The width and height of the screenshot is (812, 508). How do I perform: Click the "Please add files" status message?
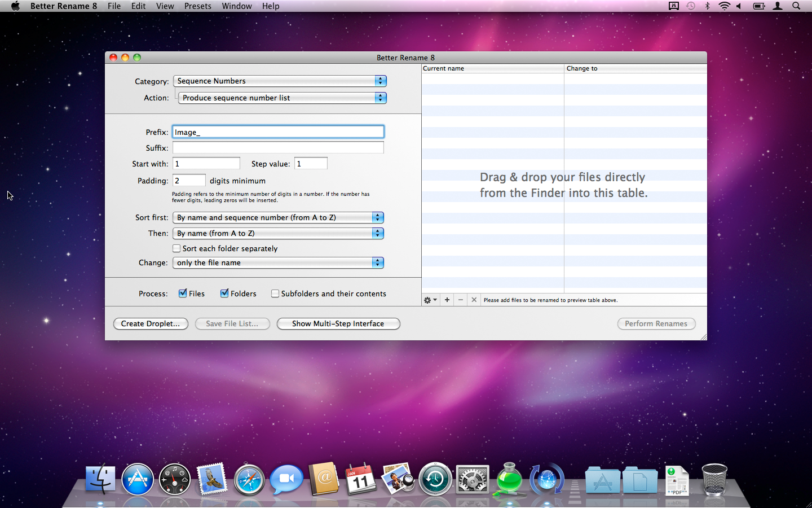550,300
